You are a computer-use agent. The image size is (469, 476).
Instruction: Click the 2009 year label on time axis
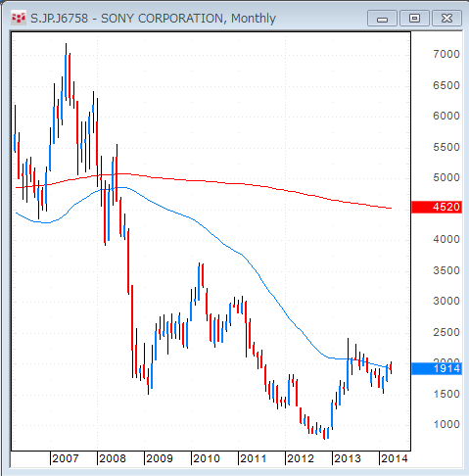(160, 458)
